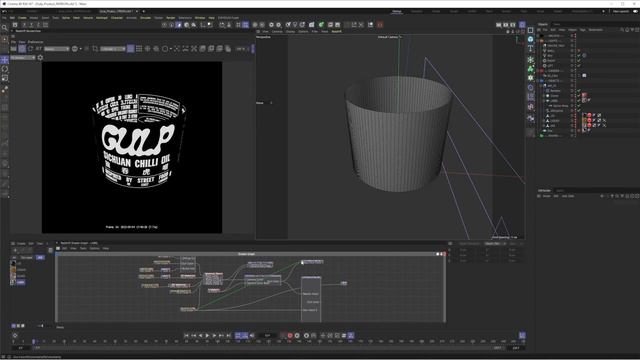Screen dimensions: 640x360
Task: Click the filter funnel icon in Object Manager
Action: 632,30
